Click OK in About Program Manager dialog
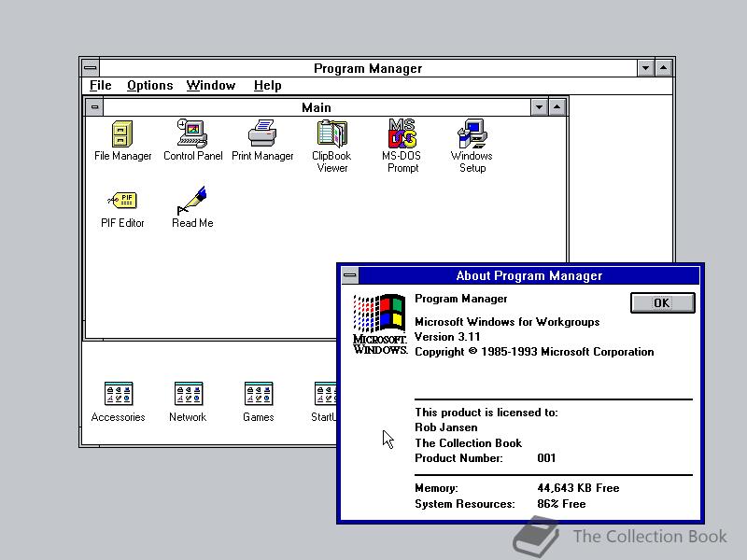The image size is (747, 560). (662, 302)
